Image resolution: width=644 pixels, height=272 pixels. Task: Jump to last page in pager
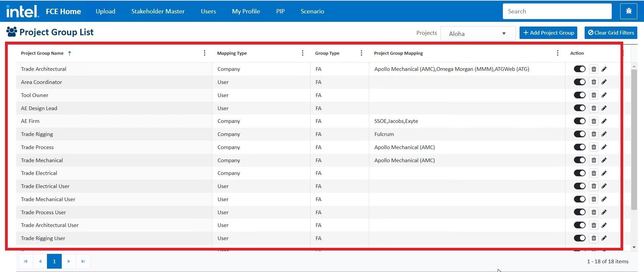(x=83, y=261)
